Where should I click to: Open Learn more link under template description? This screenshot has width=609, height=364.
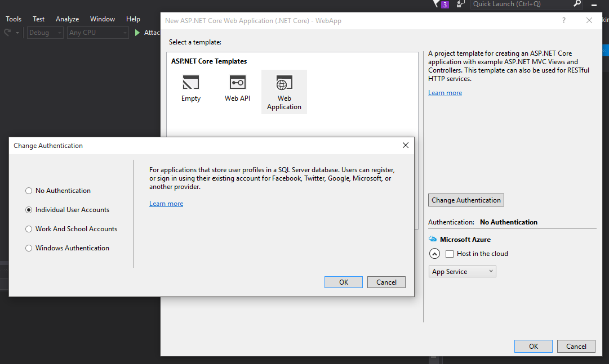pyautogui.click(x=445, y=93)
